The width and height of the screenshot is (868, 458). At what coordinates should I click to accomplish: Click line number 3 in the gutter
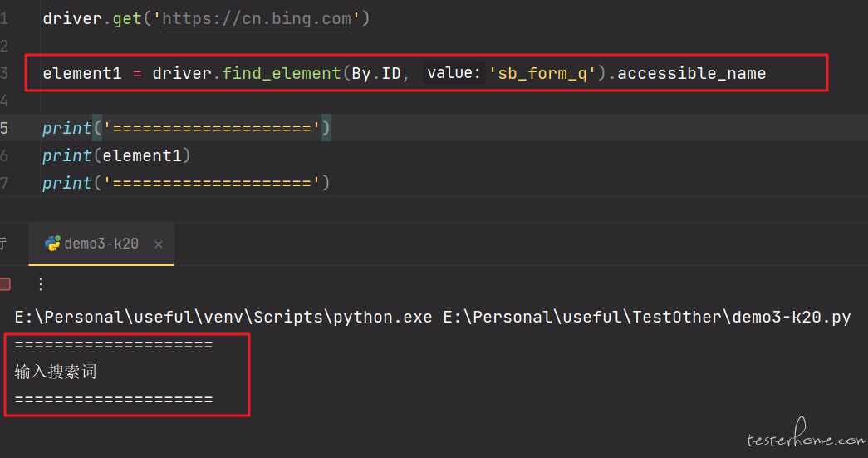click(4, 74)
